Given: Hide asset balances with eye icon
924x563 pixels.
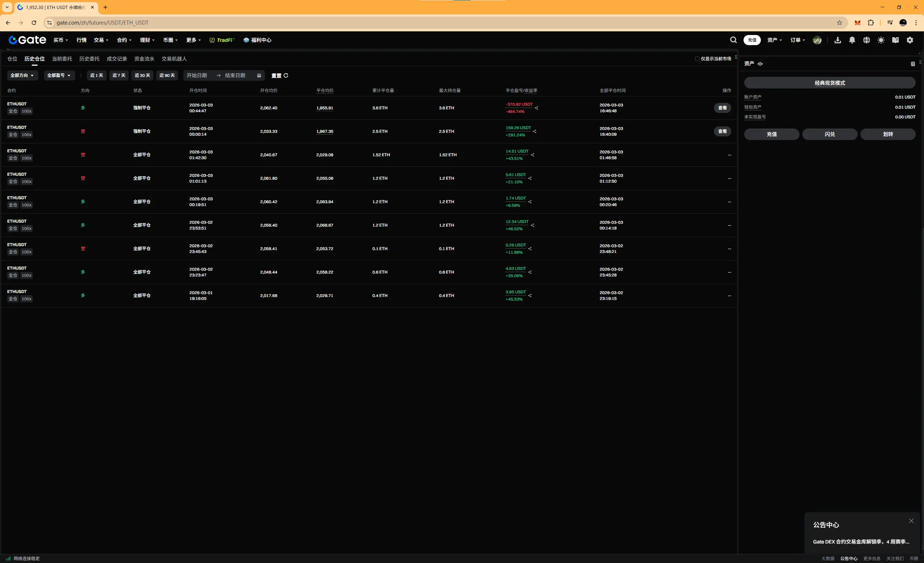Looking at the screenshot, I should [x=760, y=64].
